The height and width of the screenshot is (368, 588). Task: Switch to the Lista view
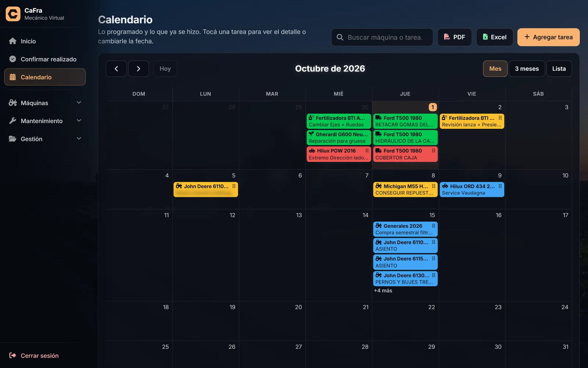(x=559, y=69)
